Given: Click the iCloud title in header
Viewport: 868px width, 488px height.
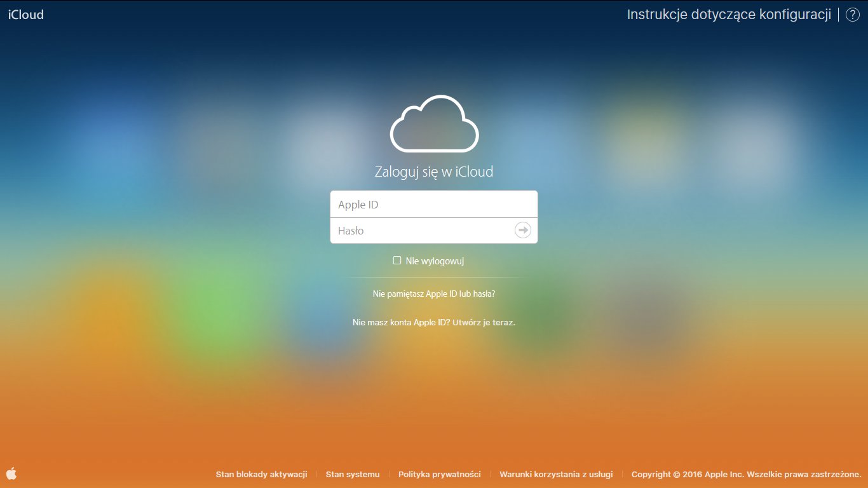Looking at the screenshot, I should [26, 15].
